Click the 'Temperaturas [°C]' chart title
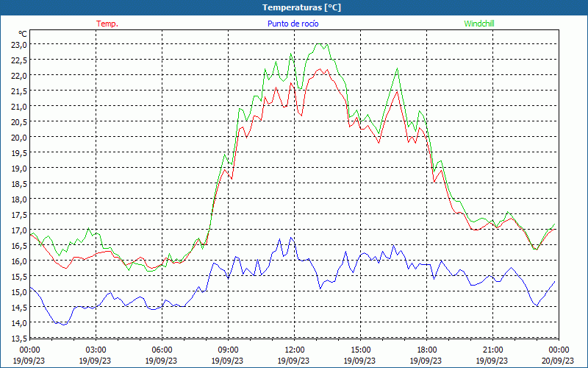Screen dimensions: 588x368 (x=301, y=7)
